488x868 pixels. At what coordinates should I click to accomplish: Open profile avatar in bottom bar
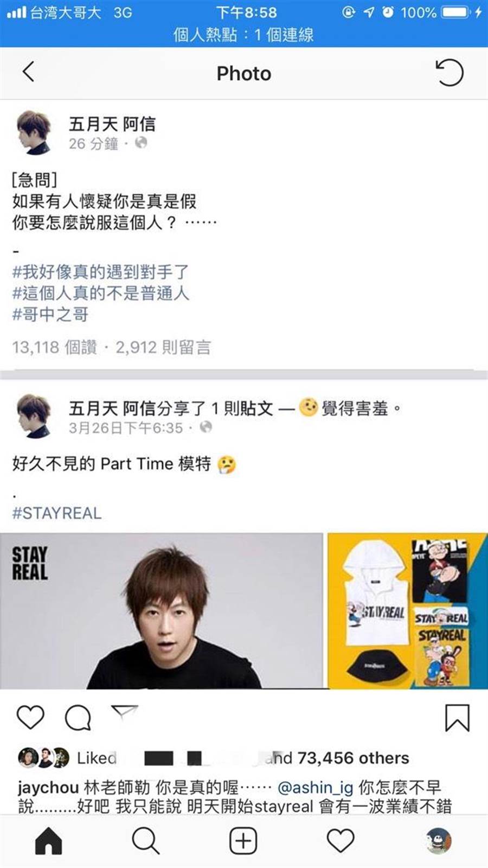point(438,841)
